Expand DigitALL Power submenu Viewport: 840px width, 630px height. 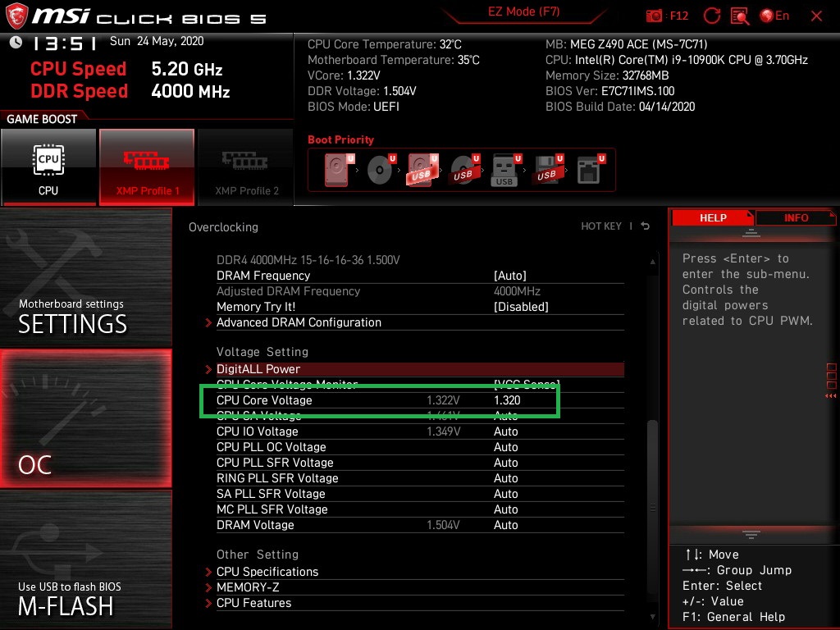[415, 369]
